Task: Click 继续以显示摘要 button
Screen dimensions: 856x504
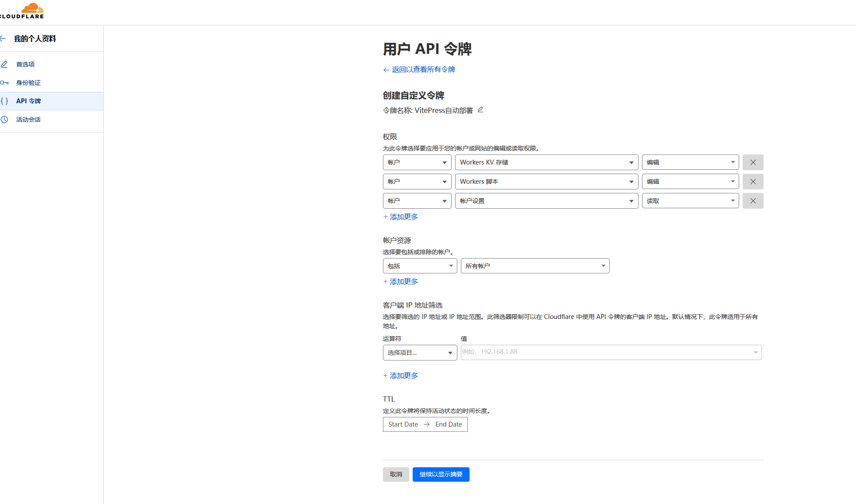Action: 441,474
